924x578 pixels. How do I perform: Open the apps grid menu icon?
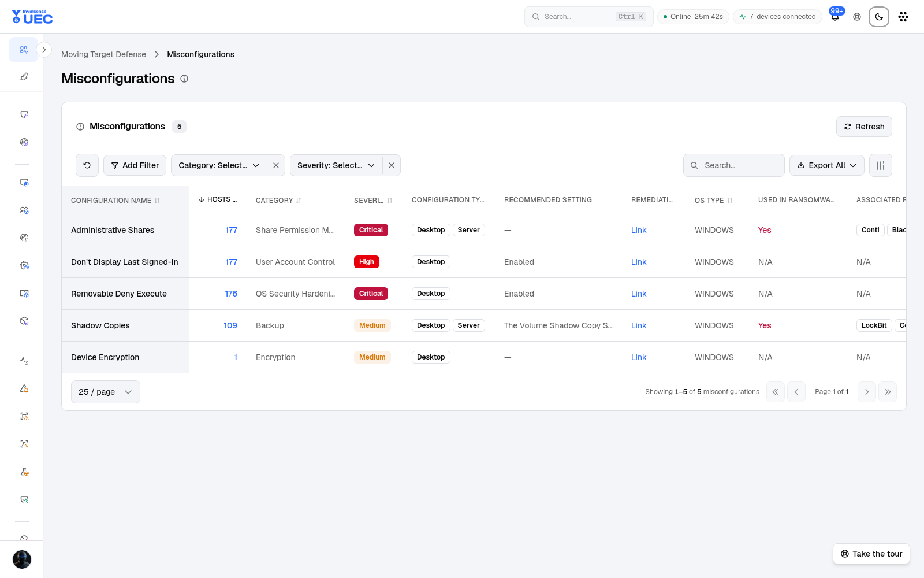tap(903, 17)
